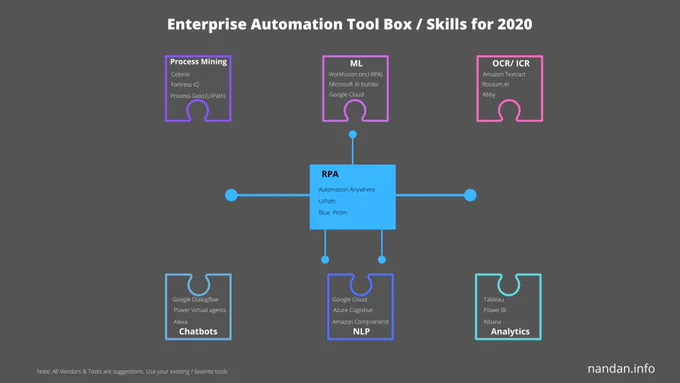680x383 pixels.
Task: Click "Power Virtual agents" entry
Action: (x=199, y=310)
